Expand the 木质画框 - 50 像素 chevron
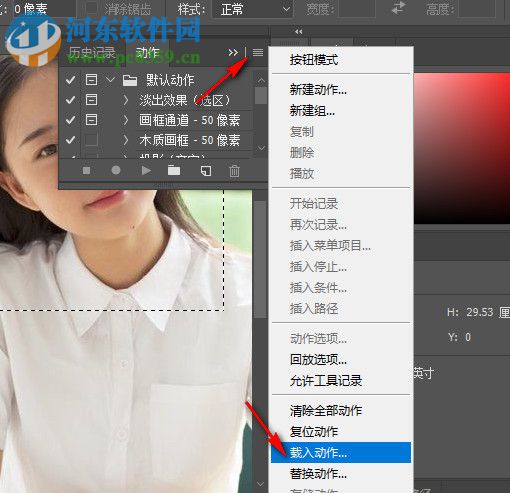Viewport: 510px width, 493px height. click(126, 140)
